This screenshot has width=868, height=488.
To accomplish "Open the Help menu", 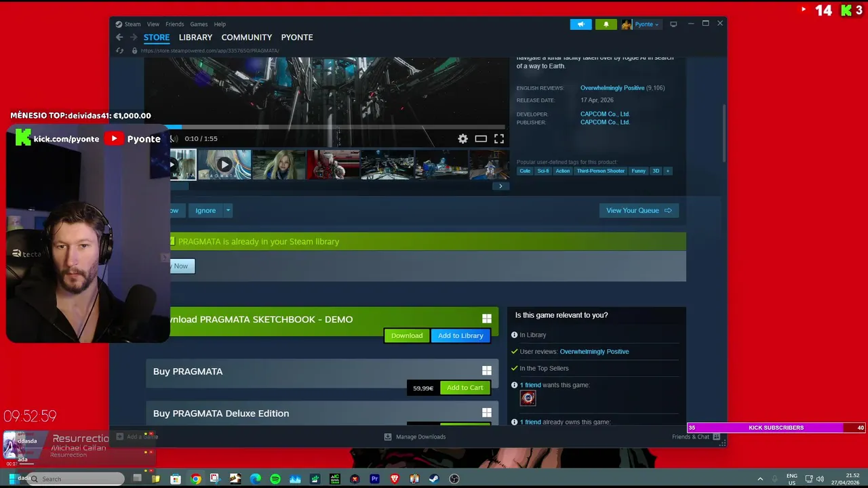I will 220,24.
